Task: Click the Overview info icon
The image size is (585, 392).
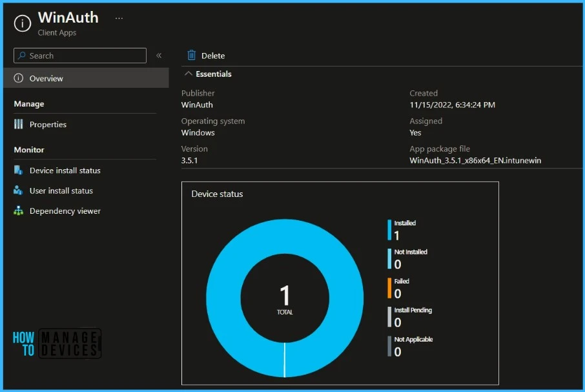Action: (18, 78)
